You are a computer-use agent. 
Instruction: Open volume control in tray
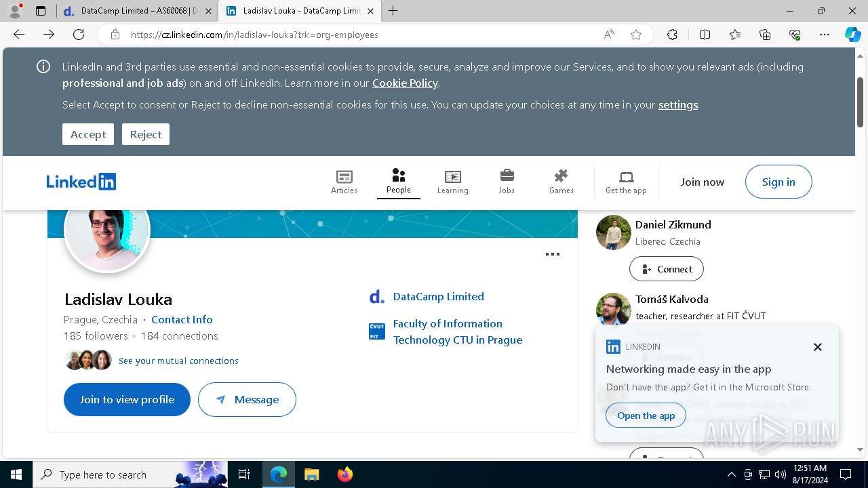(780, 474)
